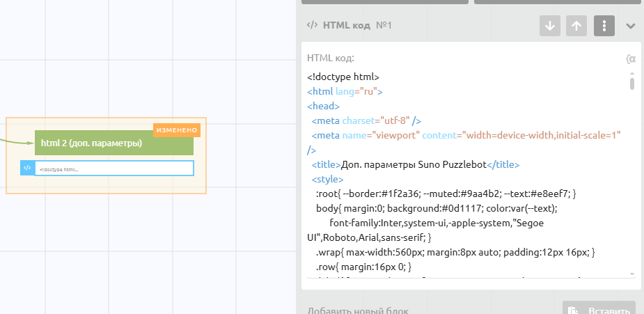Click blue code icon on canvas node
Image resolution: width=644 pixels, height=314 pixels.
[x=27, y=168]
